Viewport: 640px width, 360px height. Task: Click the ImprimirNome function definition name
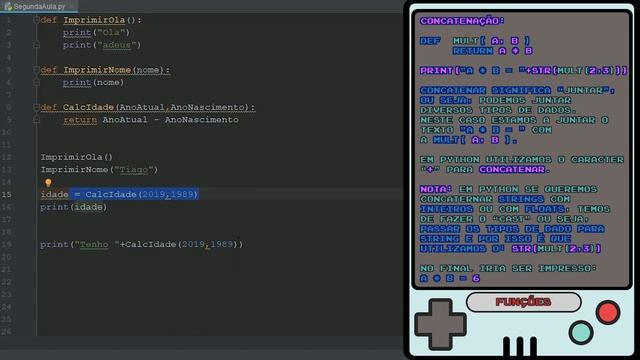(97, 70)
